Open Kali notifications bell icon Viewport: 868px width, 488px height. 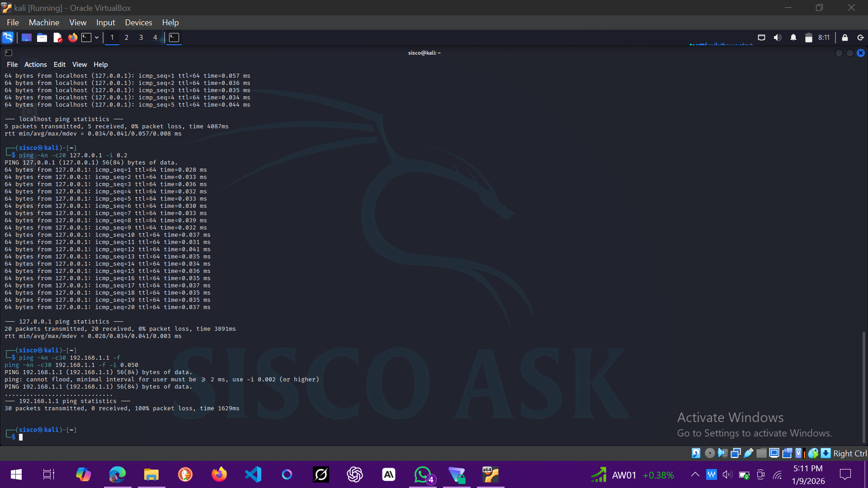pyautogui.click(x=793, y=38)
